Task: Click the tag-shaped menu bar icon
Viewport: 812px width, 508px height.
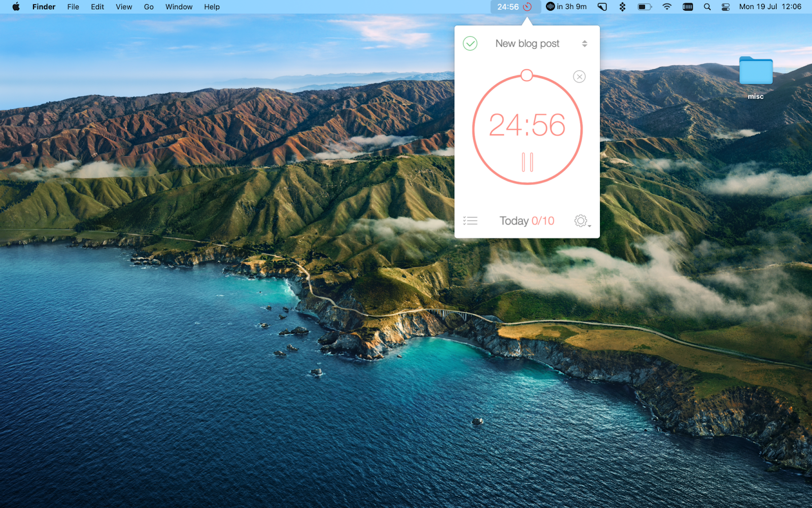Action: click(x=602, y=7)
